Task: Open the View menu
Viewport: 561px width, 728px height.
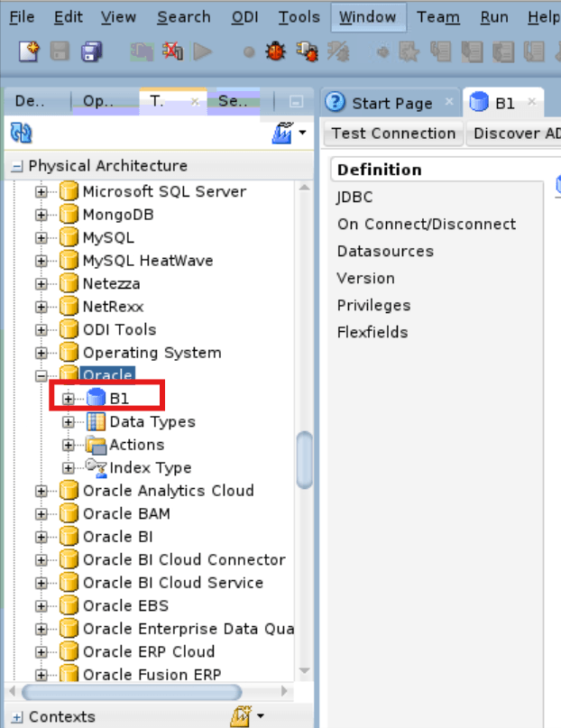Action: [x=118, y=17]
